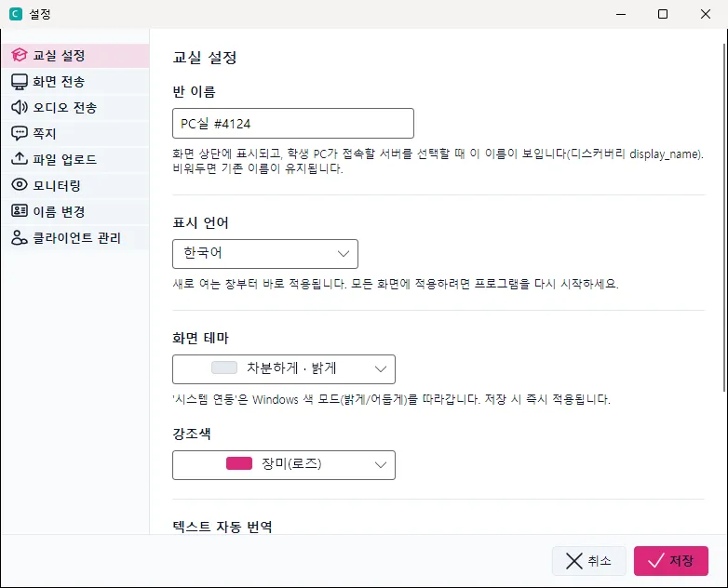Click the monitor icon beside 화면 전송
Viewport: 728px width, 588px height.
coord(19,82)
